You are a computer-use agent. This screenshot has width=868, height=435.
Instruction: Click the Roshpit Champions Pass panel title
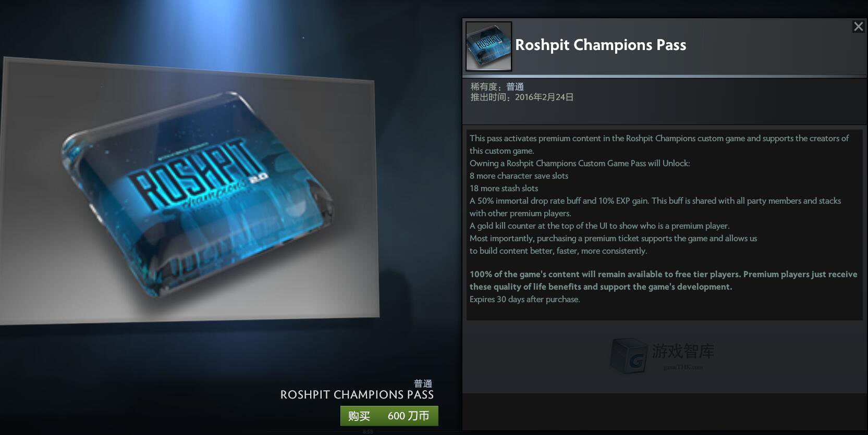click(601, 45)
